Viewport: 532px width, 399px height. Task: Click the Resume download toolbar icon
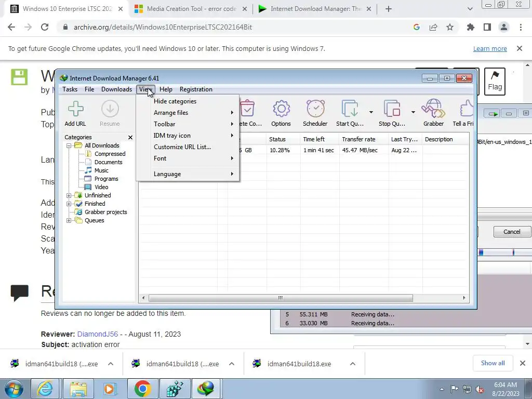pyautogui.click(x=110, y=114)
